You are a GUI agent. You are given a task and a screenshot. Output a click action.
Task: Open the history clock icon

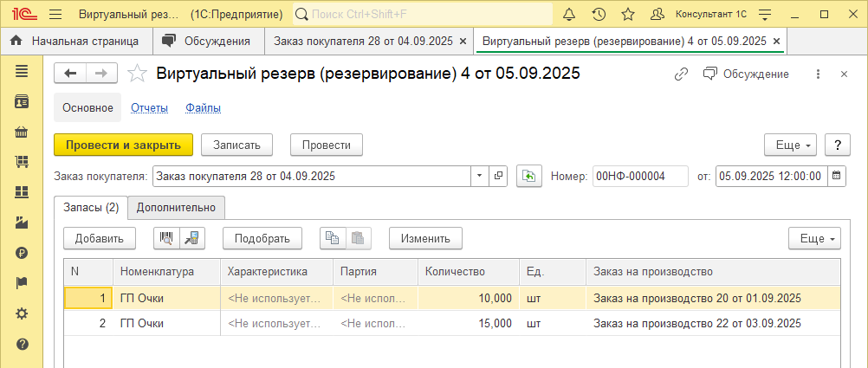point(599,15)
